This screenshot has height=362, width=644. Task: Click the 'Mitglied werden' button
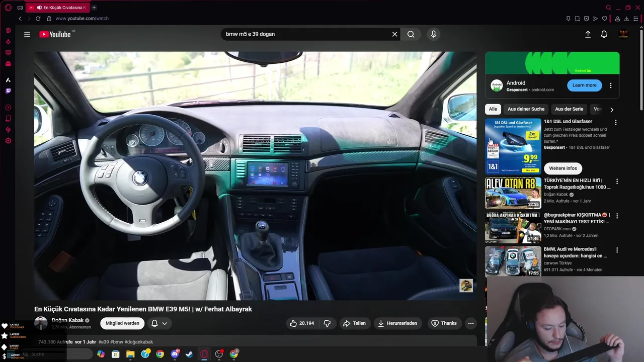pos(122,323)
